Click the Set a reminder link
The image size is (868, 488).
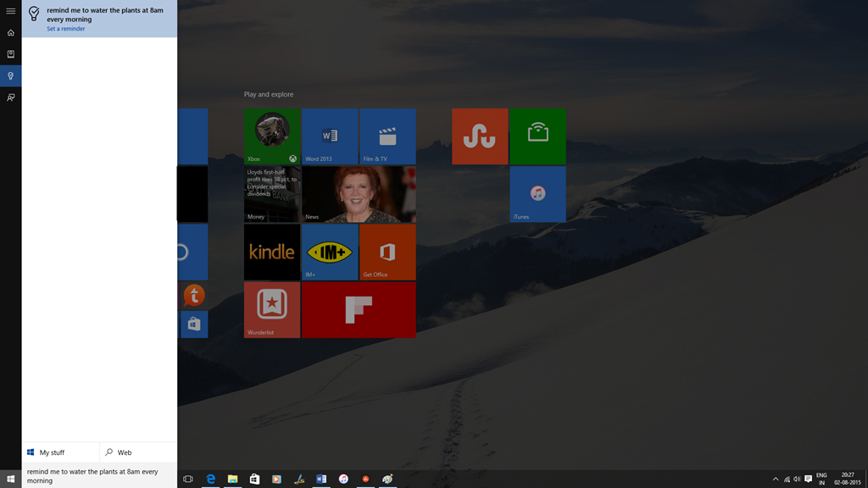coord(66,29)
